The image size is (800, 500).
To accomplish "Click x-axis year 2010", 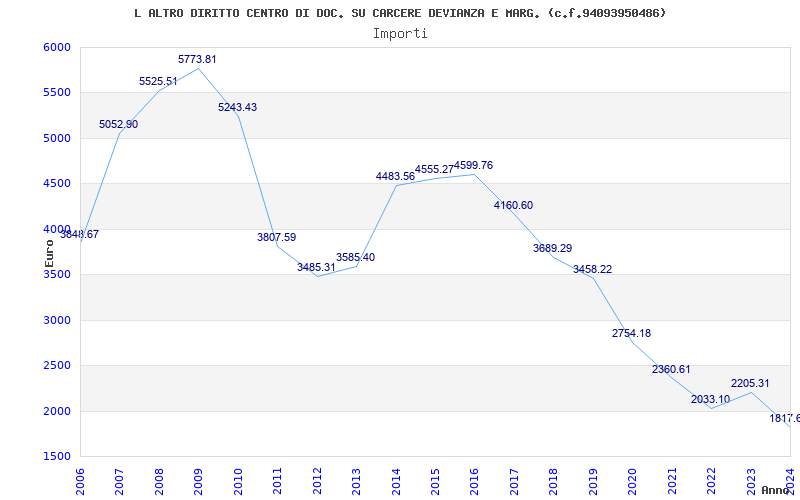I will pyautogui.click(x=238, y=481).
